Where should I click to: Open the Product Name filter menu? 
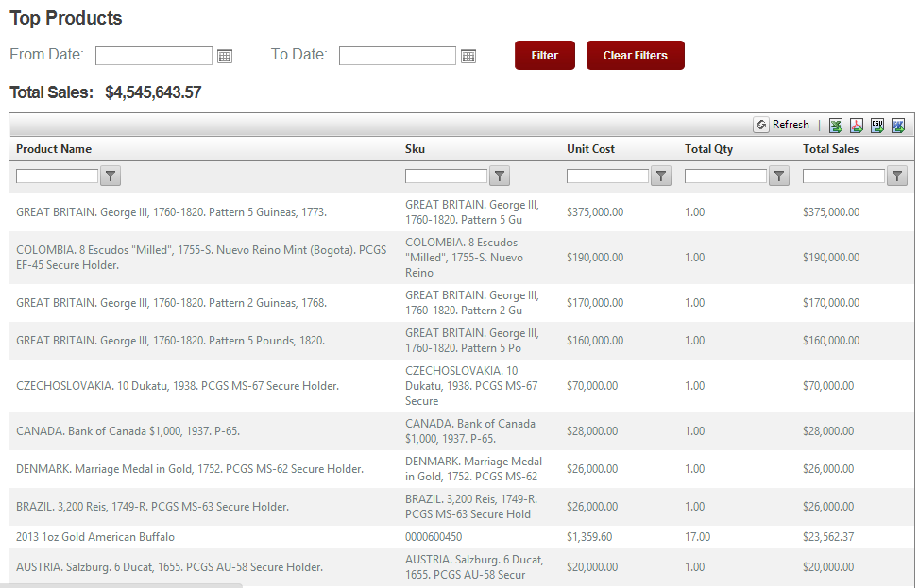(111, 176)
